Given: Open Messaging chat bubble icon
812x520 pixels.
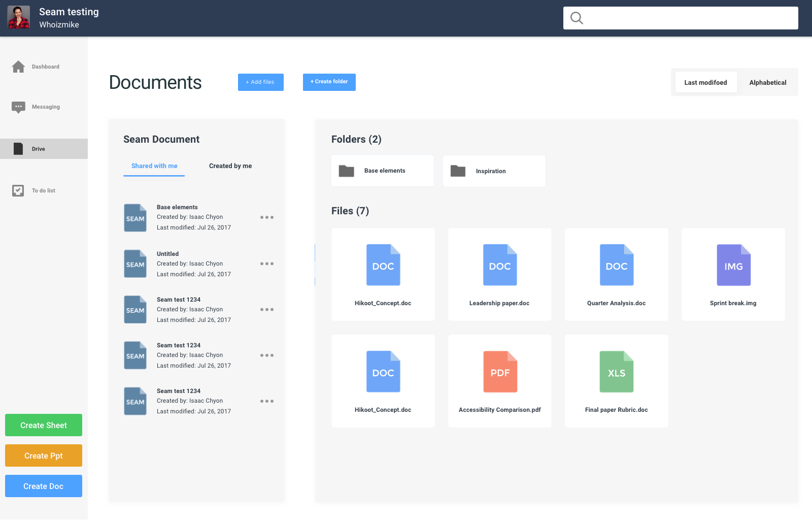Looking at the screenshot, I should click(x=18, y=107).
